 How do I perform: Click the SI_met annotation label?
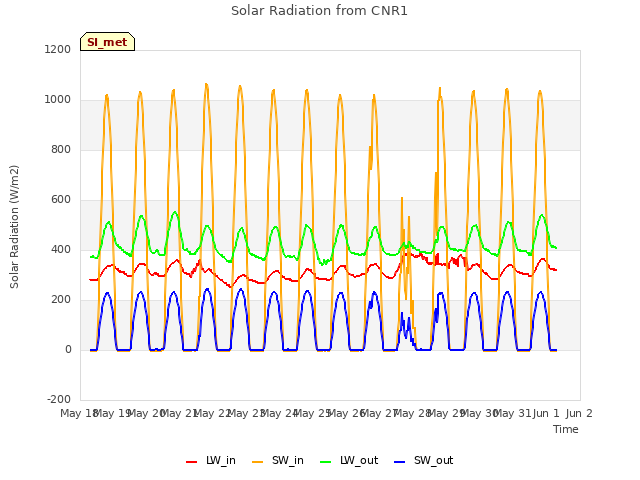tap(107, 42)
